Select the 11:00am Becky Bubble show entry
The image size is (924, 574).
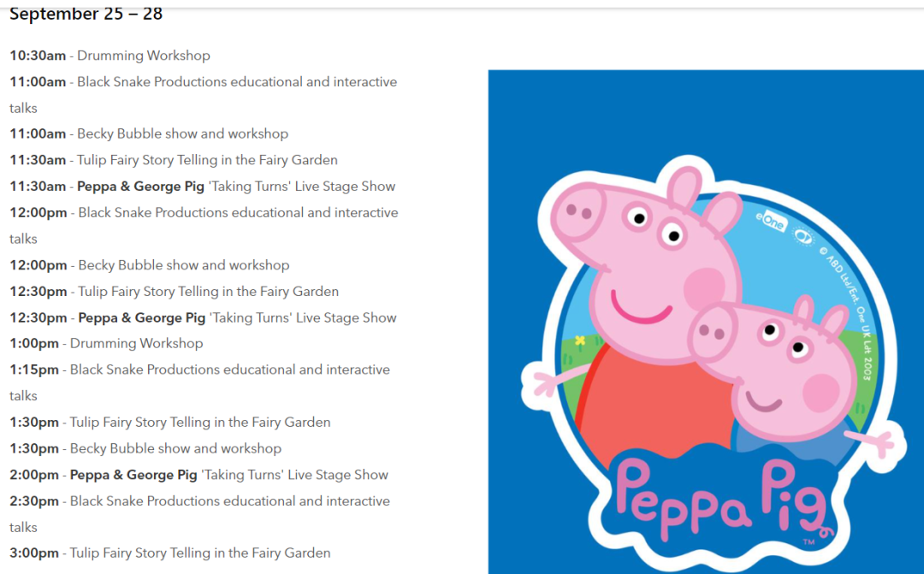[149, 133]
